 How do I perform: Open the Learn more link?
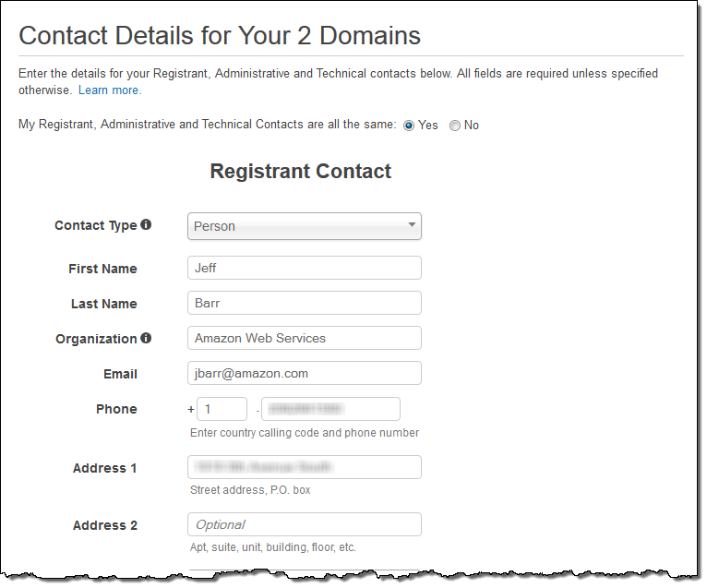(x=110, y=90)
